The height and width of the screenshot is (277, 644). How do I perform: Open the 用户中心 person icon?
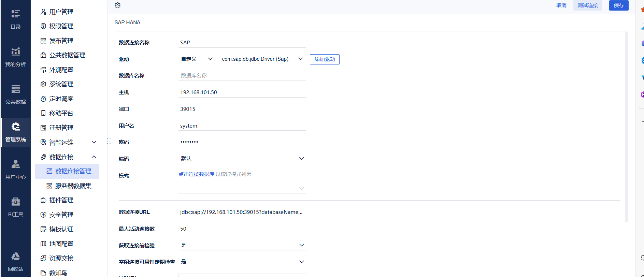pos(16,164)
